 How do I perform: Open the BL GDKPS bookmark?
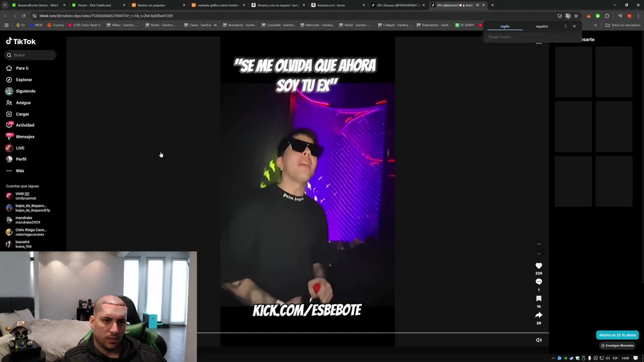click(465, 25)
